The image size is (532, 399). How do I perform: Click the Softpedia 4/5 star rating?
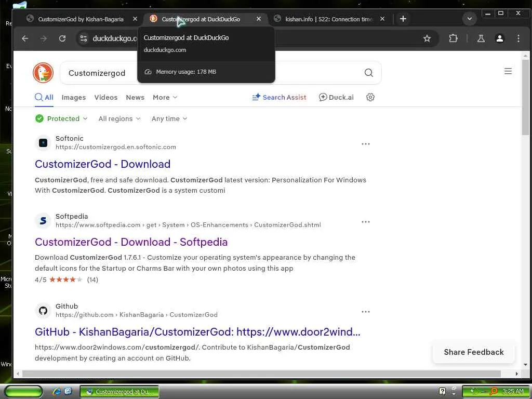coord(66,280)
